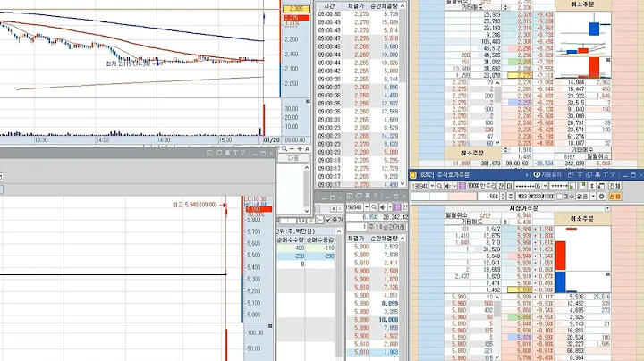Click the green account chart icon
The image size is (644, 361).
[572, 186]
